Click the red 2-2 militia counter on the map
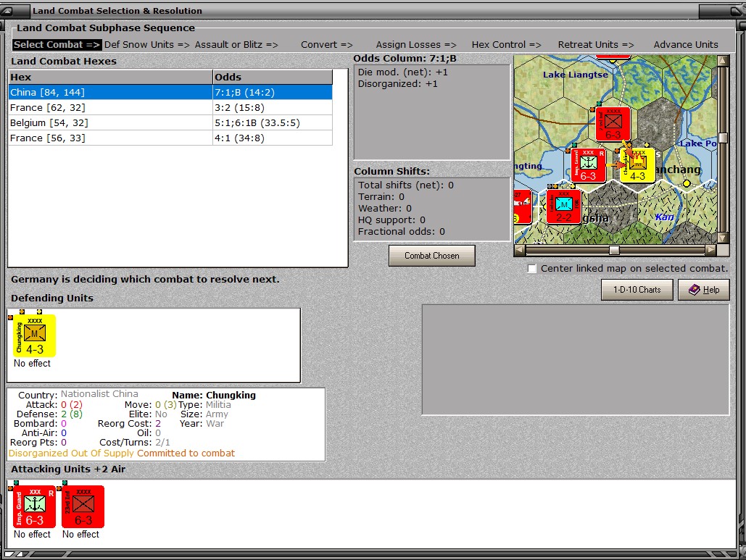 click(564, 206)
